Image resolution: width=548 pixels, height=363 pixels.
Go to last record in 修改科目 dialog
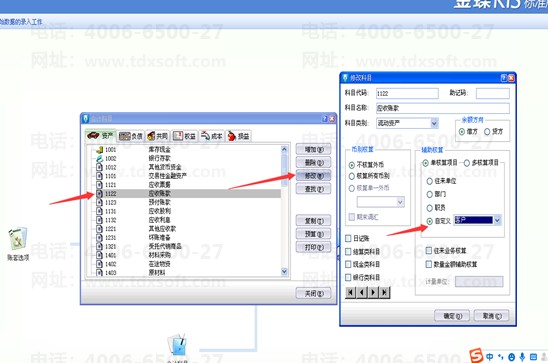(384, 292)
